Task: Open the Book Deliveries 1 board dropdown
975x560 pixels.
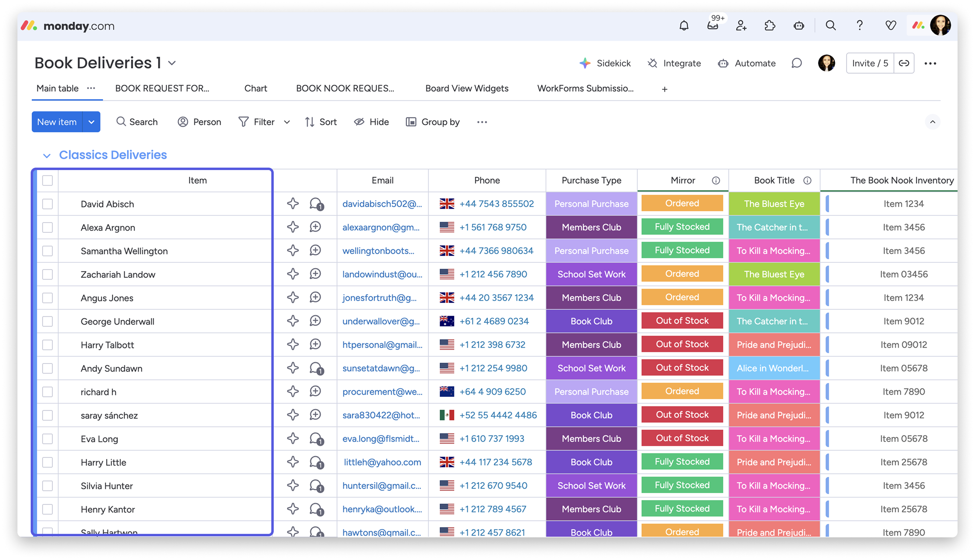Action: tap(172, 63)
